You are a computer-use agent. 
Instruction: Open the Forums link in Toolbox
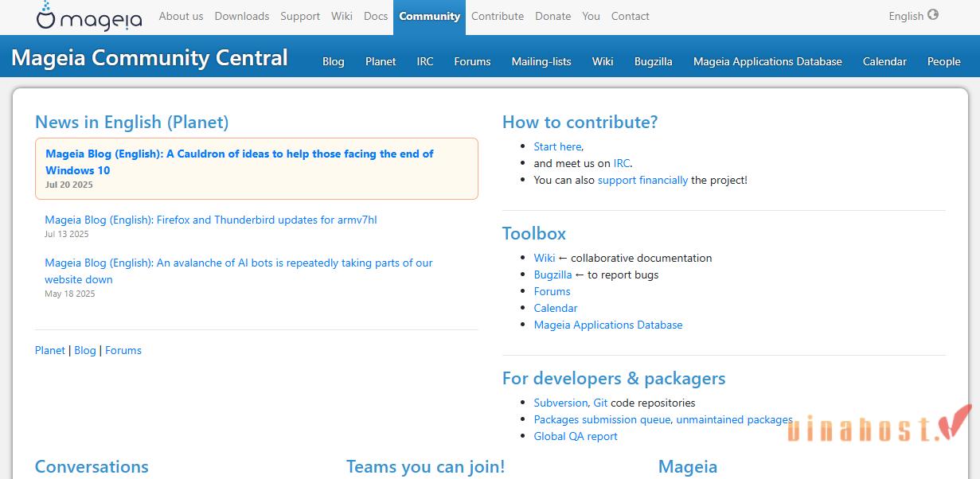pyautogui.click(x=552, y=291)
